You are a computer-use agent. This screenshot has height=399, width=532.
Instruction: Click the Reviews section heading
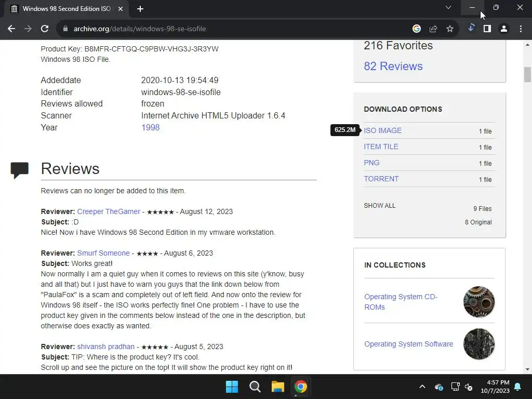pos(70,169)
